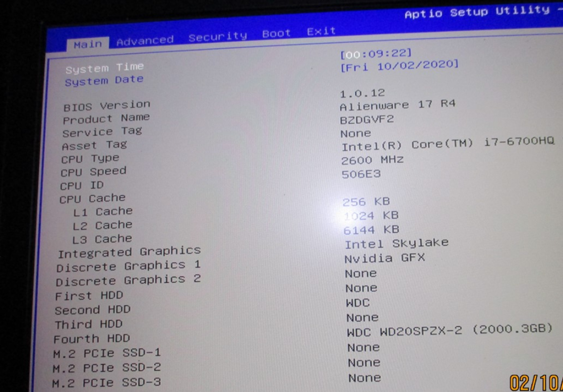Select the System Date label

[x=104, y=81]
